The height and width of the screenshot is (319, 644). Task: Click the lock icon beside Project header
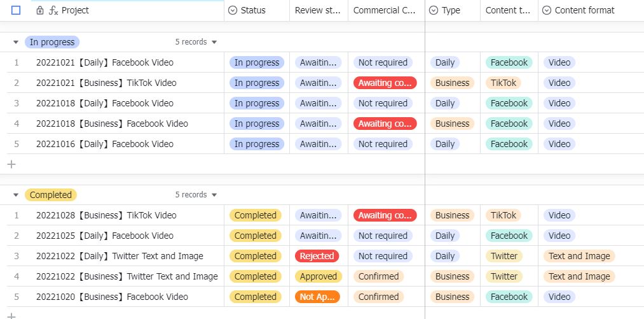(x=41, y=11)
